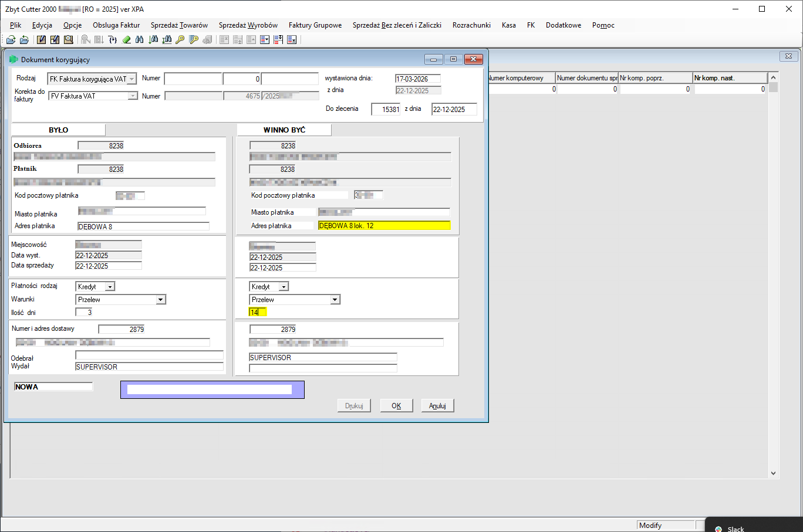Click the Drukuj print button
This screenshot has height=532, width=803.
pyautogui.click(x=354, y=406)
